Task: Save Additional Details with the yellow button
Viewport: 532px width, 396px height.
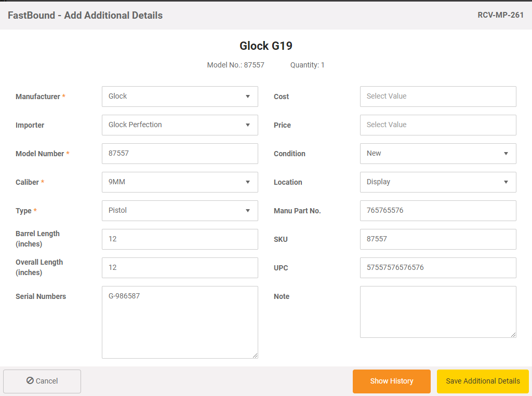Action: (483, 381)
